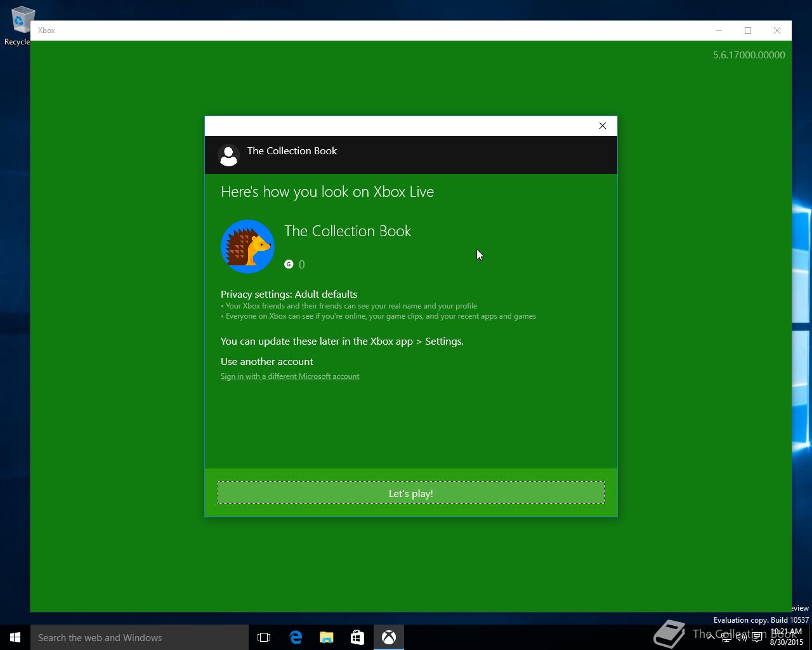Open the Recycle Bin desktop icon

(19, 26)
